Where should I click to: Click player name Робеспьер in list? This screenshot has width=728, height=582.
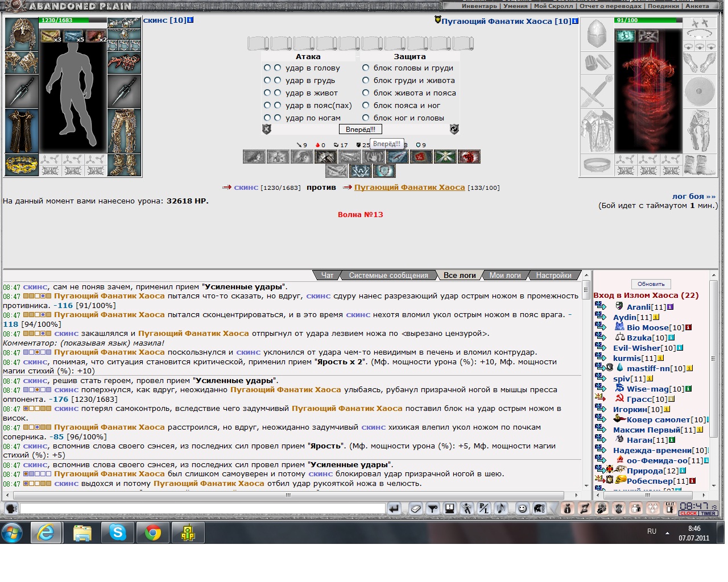(650, 481)
